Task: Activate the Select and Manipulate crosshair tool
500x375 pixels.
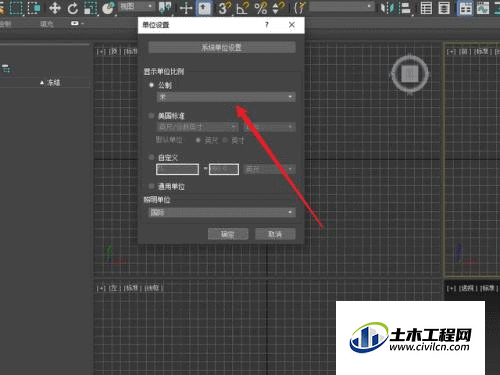Action: coord(186,8)
